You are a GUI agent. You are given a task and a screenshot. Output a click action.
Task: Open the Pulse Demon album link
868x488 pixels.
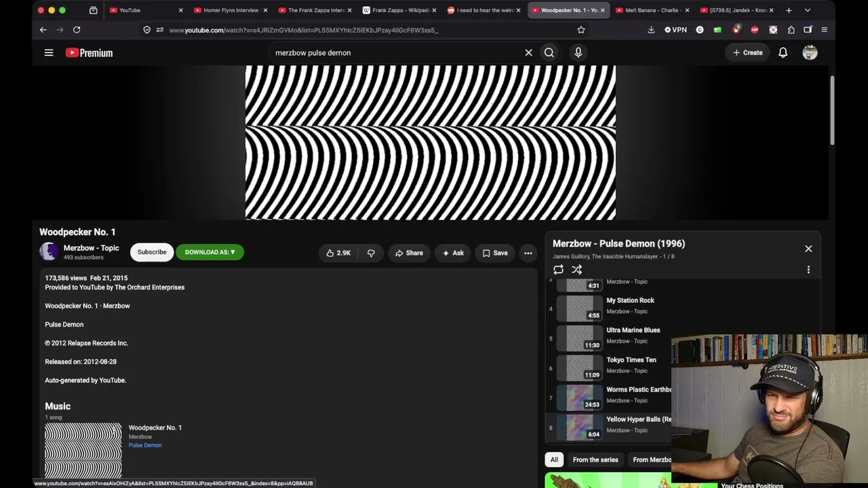tap(145, 445)
